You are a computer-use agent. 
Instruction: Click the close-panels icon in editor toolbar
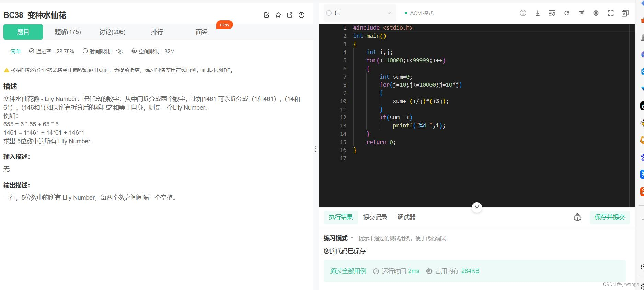click(x=625, y=13)
